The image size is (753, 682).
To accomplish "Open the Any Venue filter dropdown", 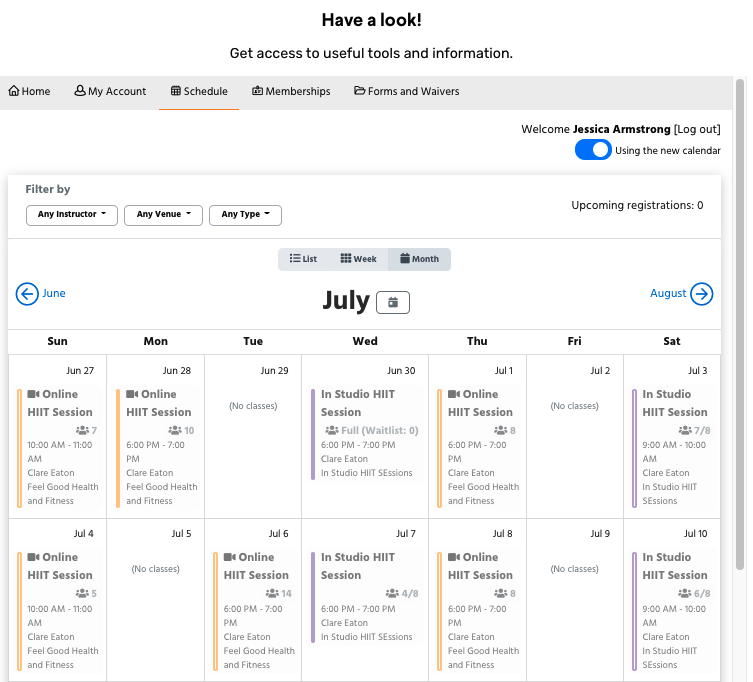I will [x=163, y=215].
